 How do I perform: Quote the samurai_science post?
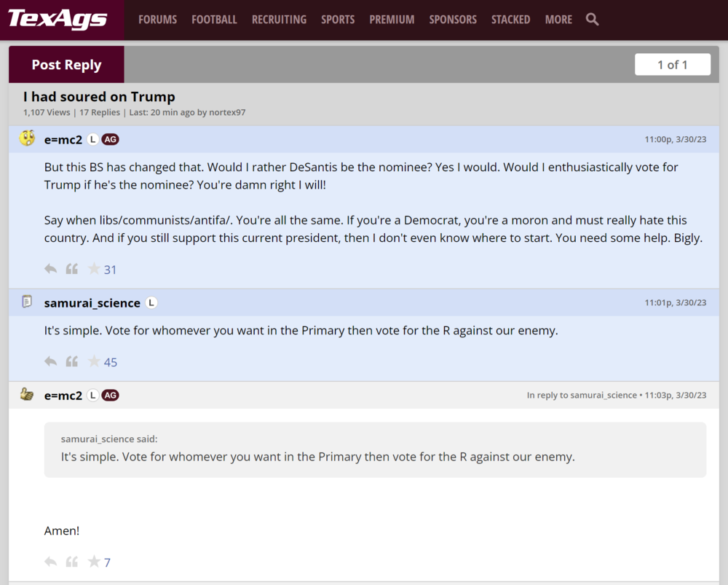[71, 361]
